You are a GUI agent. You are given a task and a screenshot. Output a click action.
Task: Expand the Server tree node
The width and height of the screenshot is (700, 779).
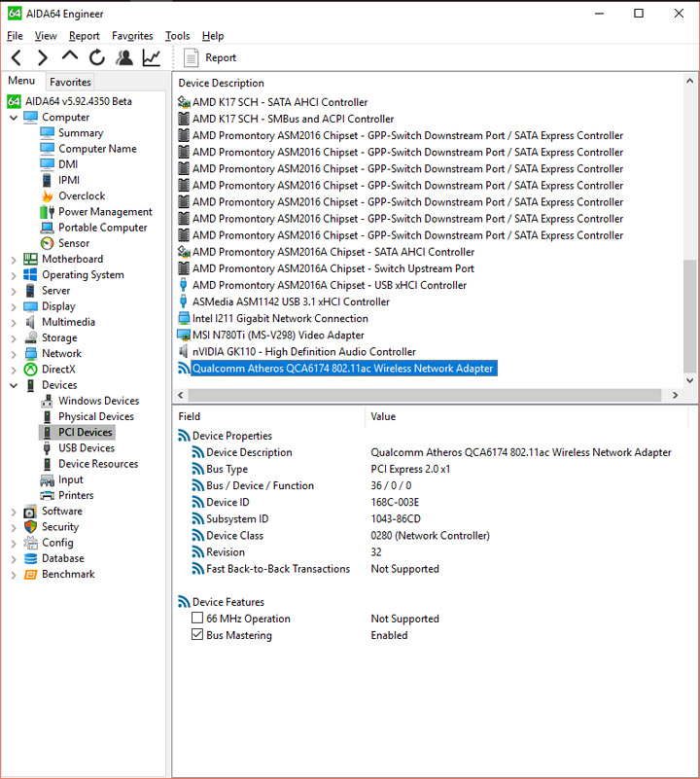pyautogui.click(x=14, y=291)
